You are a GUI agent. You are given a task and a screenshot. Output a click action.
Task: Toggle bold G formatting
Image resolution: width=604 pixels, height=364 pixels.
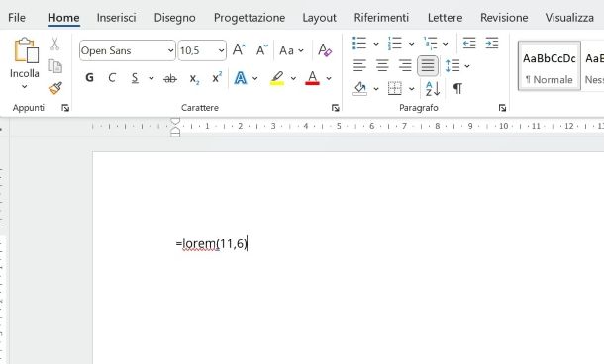click(89, 78)
